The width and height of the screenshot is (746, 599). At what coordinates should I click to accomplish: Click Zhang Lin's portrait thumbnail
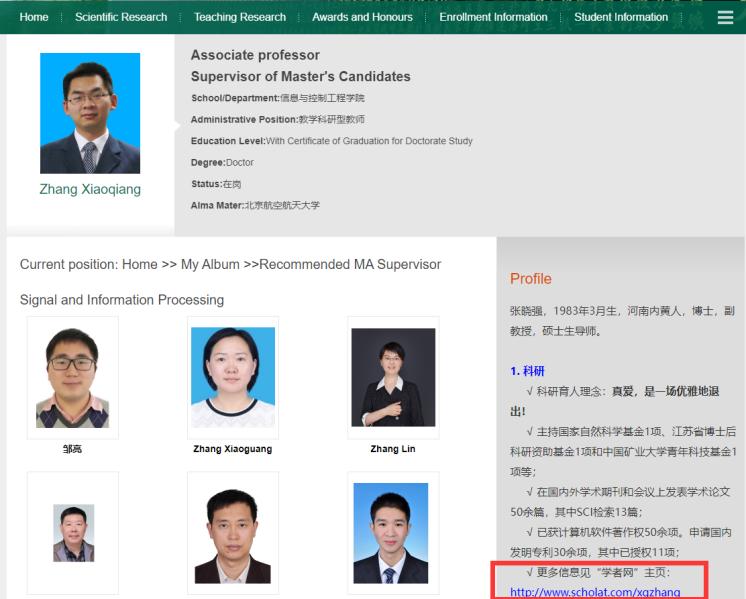click(392, 377)
